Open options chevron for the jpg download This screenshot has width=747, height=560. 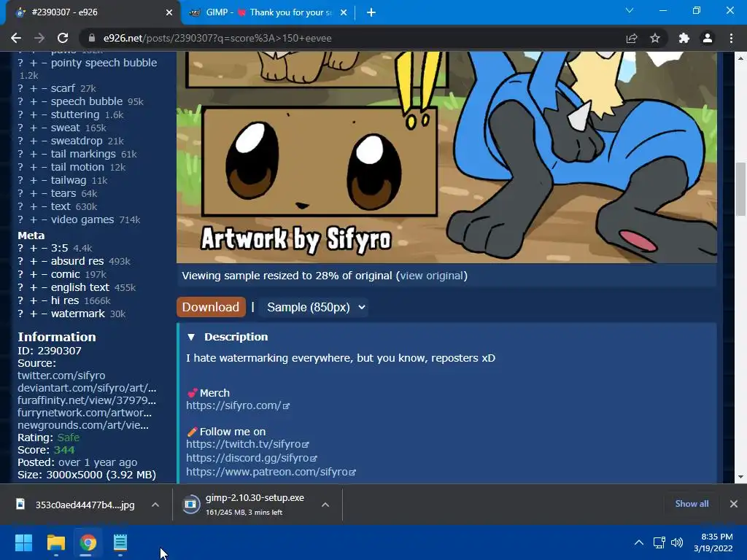pyautogui.click(x=155, y=505)
